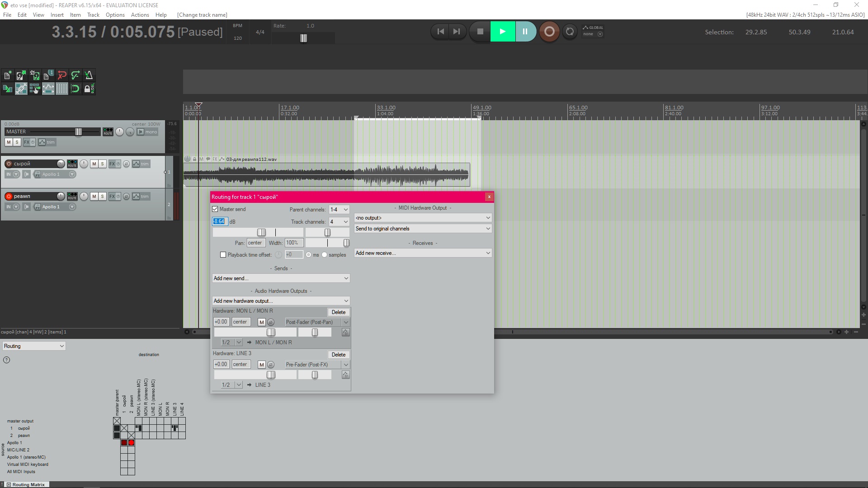Enable Playback time offset checkbox
Image resolution: width=868 pixels, height=488 pixels.
223,255
